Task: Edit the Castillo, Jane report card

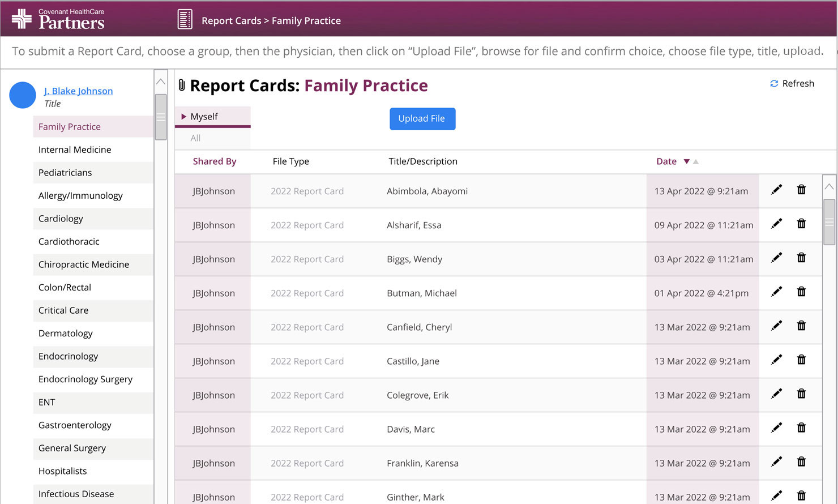Action: [776, 360]
